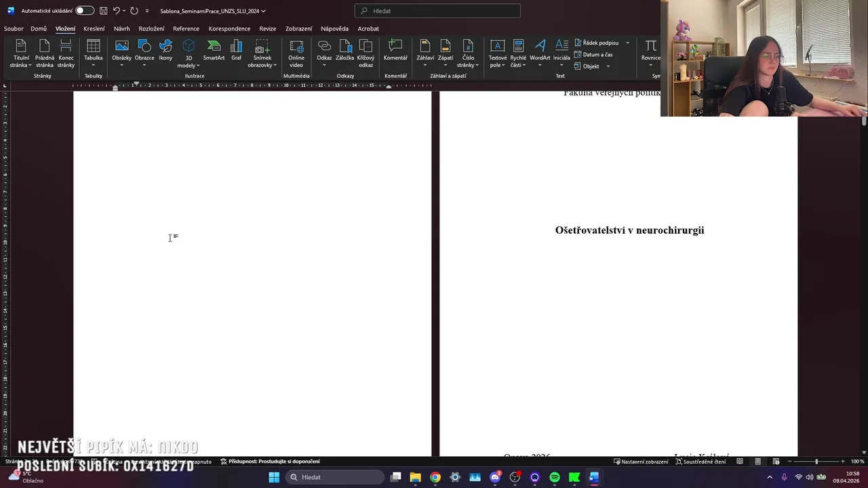
Task: Insert an Online video
Action: (296, 54)
